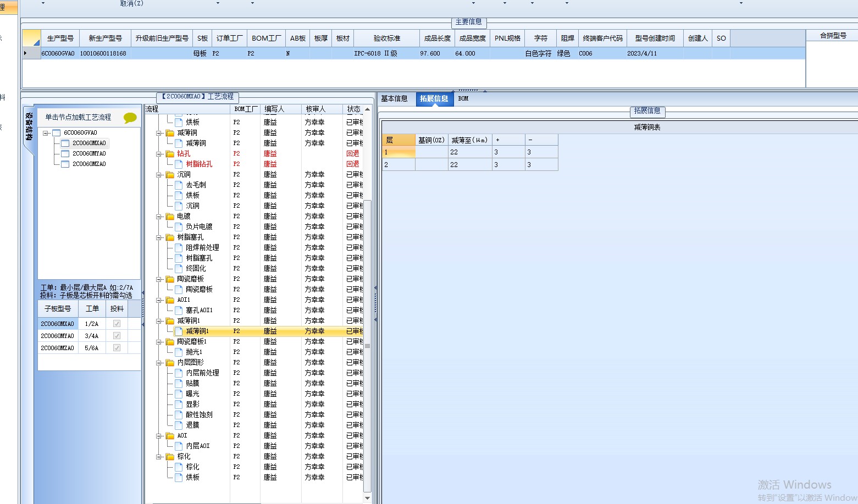Click the 减薄铜1 folder icon

[x=170, y=321]
